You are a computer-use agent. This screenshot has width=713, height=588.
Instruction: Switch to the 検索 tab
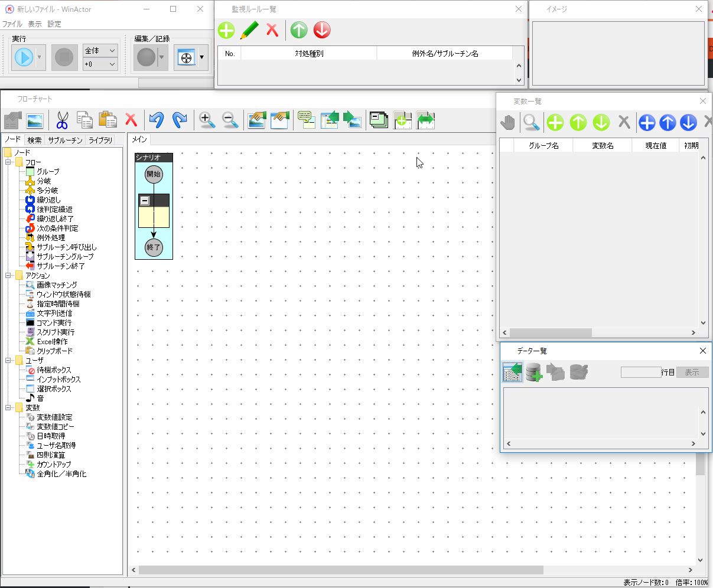coord(35,141)
